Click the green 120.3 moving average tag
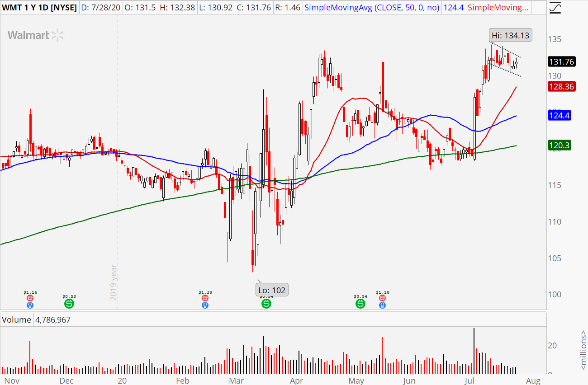This screenshot has width=588, height=385. coord(559,146)
